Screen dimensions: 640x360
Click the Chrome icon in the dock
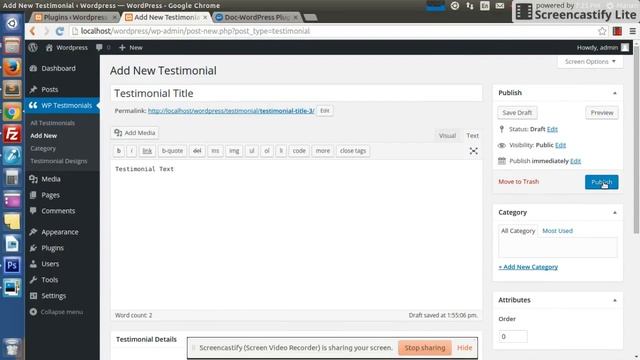pos(12,112)
